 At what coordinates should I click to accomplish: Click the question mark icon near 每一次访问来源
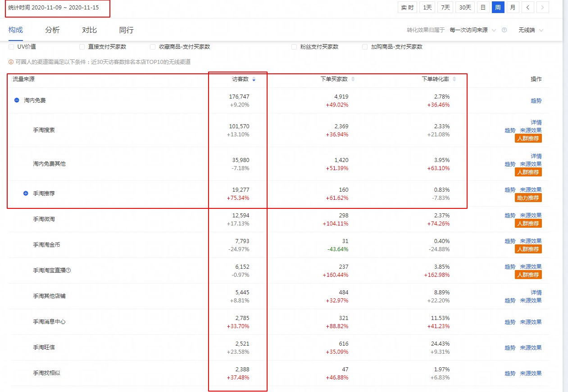click(x=504, y=30)
